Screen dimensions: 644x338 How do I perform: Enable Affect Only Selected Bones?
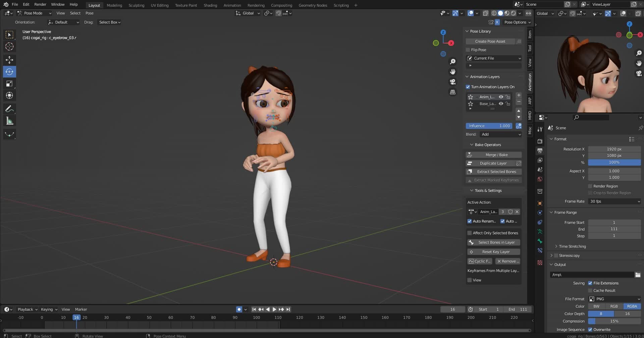(469, 233)
